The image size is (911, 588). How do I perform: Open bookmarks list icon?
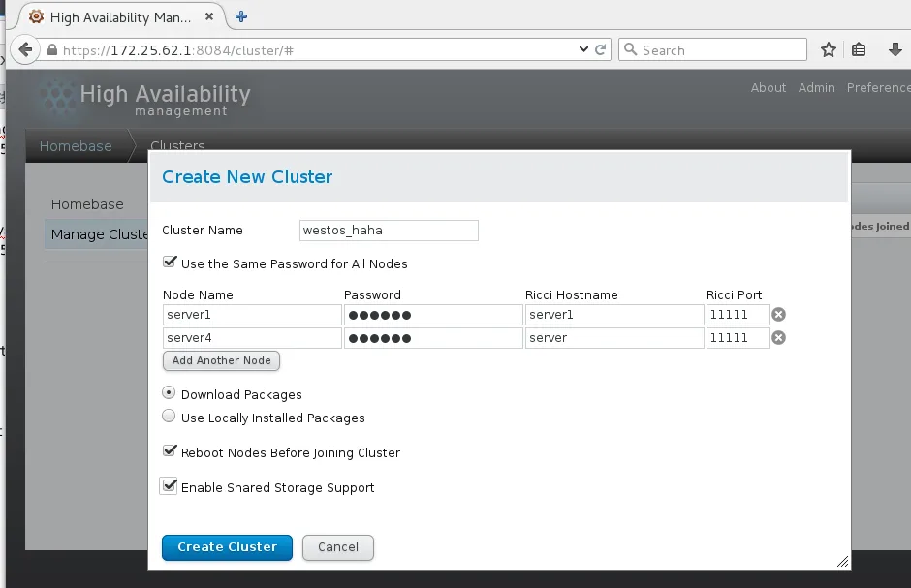tap(859, 50)
